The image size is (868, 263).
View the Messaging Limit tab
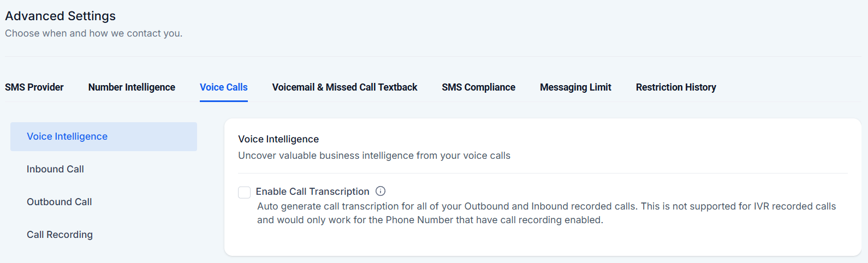coord(575,87)
